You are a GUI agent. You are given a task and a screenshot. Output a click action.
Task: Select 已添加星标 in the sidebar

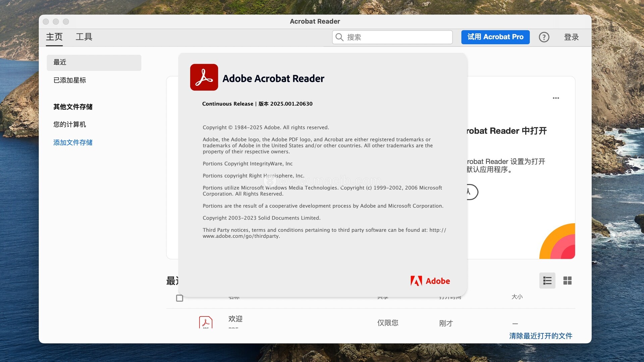70,80
